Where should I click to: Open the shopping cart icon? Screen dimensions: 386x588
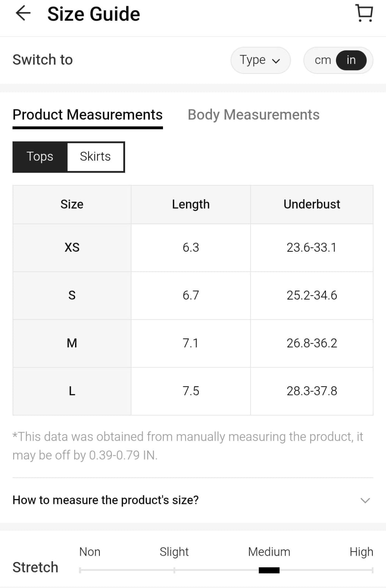click(364, 13)
